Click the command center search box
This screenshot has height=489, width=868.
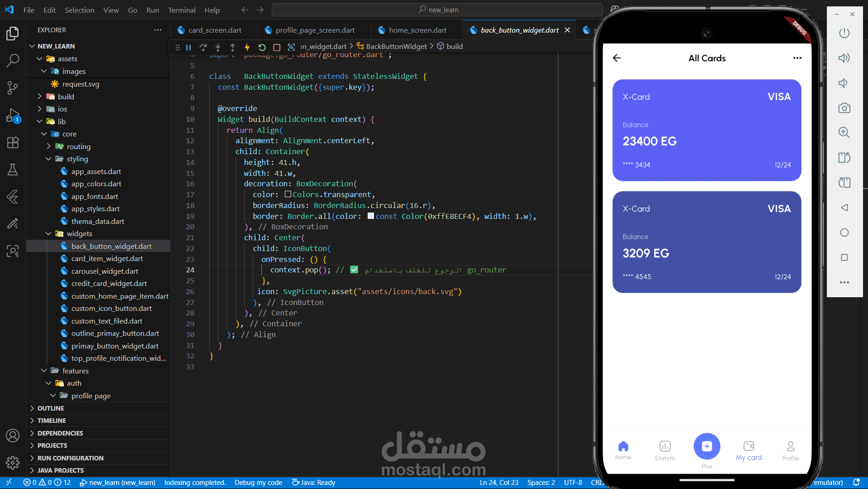tap(437, 10)
